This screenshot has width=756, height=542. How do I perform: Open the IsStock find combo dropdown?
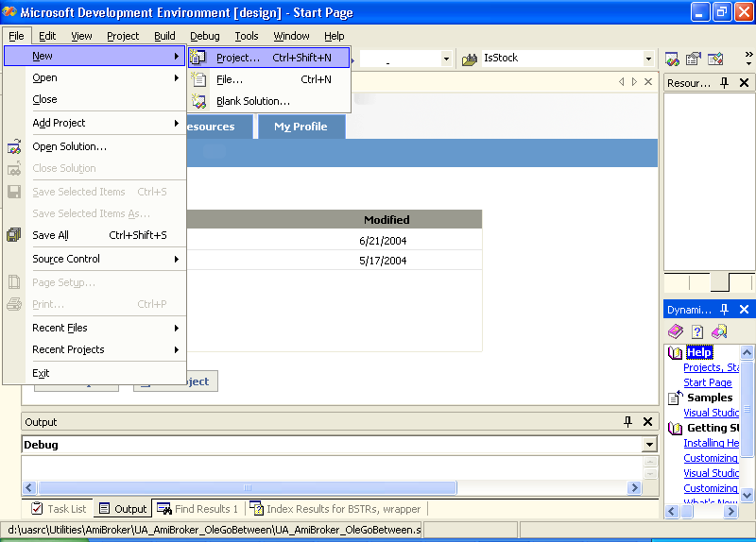tap(648, 59)
